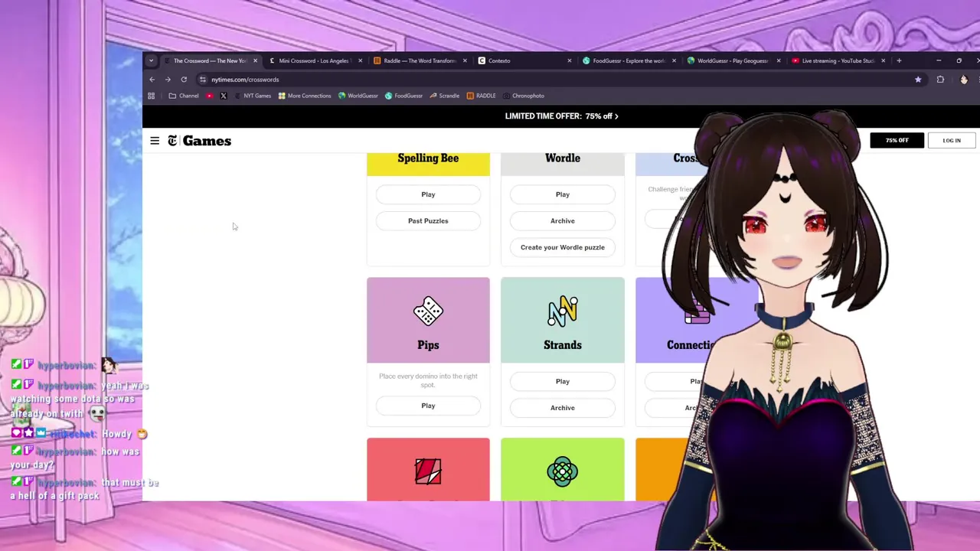Click the green flower game icon
This screenshot has width=980, height=551.
(563, 471)
